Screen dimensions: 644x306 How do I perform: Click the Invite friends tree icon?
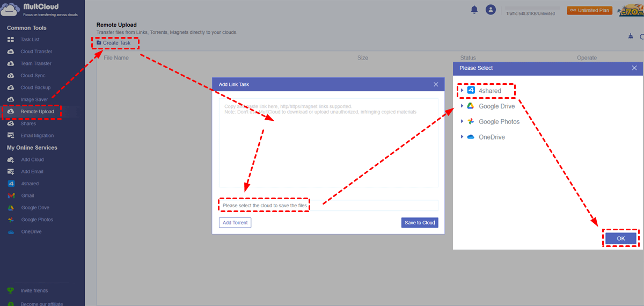(10, 290)
